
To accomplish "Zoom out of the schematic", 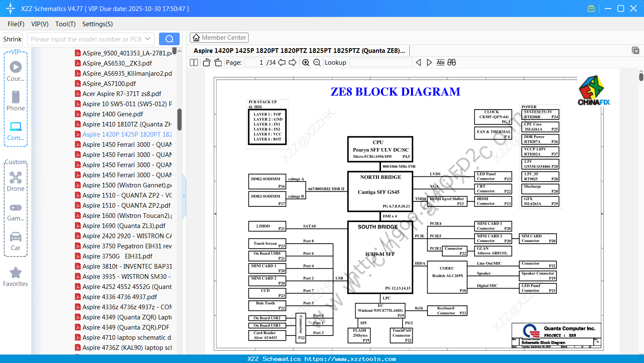I will tap(317, 63).
